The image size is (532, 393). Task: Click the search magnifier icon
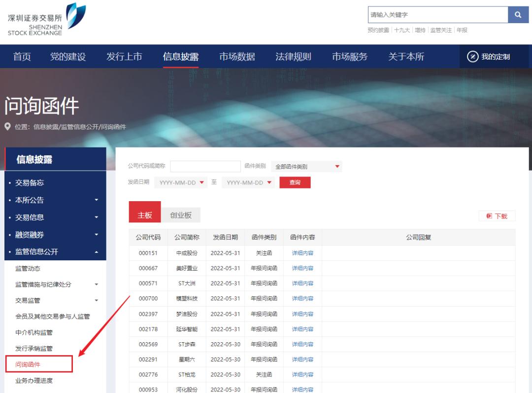518,14
